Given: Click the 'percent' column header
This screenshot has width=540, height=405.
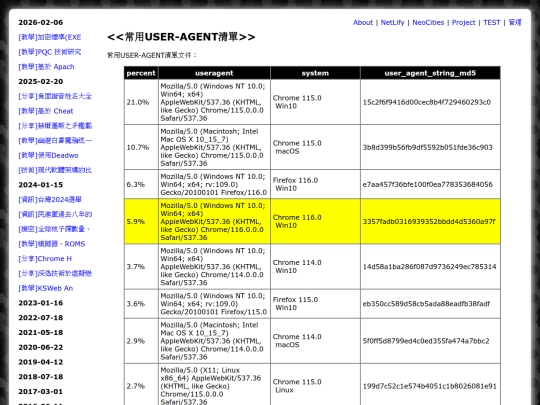Looking at the screenshot, I should pyautogui.click(x=141, y=73).
